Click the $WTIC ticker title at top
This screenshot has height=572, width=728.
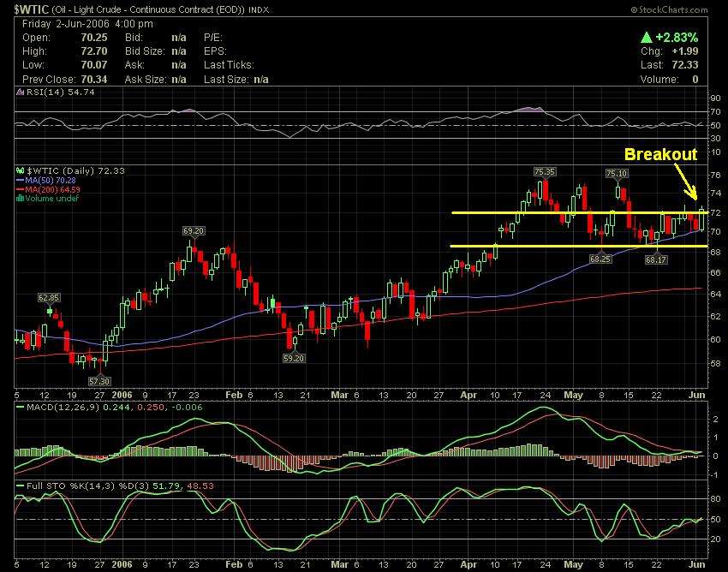[31, 9]
